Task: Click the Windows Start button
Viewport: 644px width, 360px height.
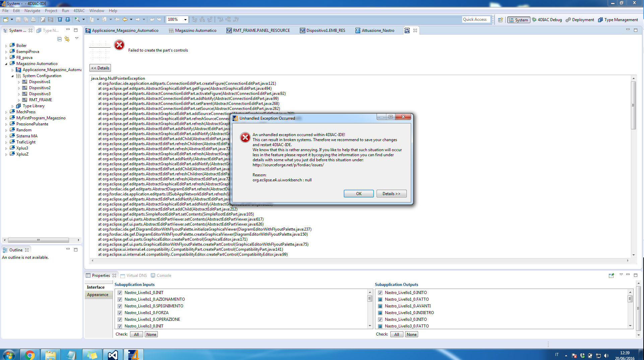Action: tap(9, 355)
